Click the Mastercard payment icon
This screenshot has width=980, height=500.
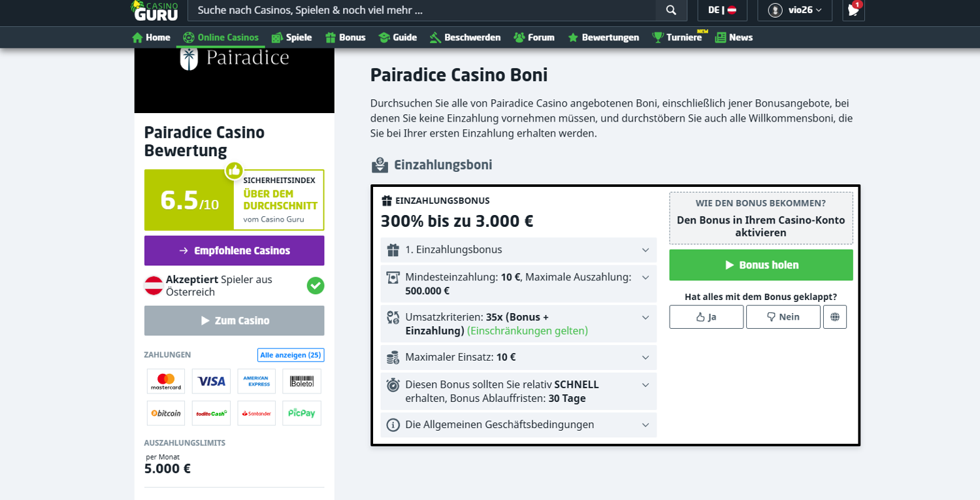click(166, 381)
